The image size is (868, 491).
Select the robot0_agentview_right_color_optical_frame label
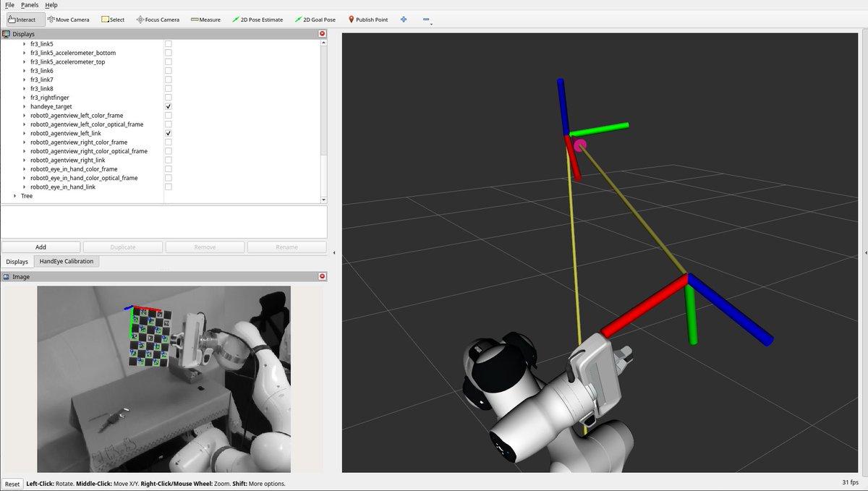click(89, 151)
